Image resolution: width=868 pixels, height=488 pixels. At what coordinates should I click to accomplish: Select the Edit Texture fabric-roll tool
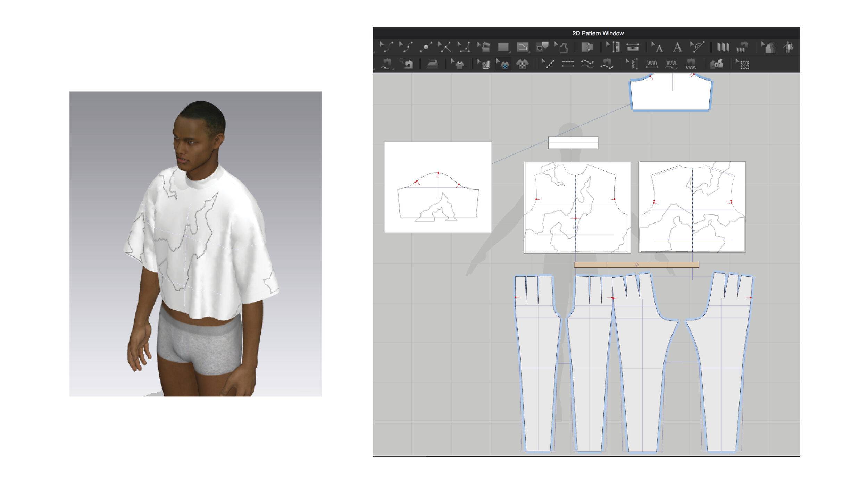(x=484, y=64)
